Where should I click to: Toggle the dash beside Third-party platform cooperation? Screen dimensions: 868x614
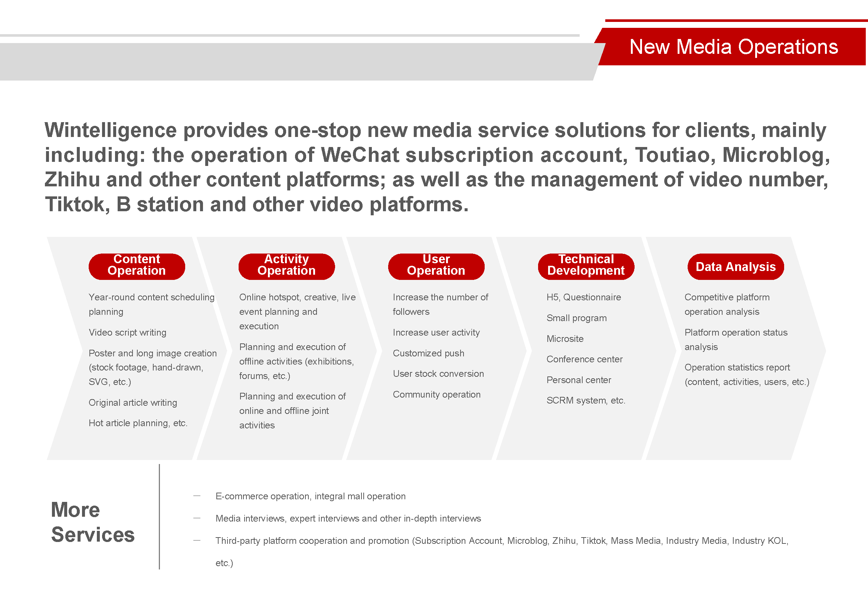[197, 540]
